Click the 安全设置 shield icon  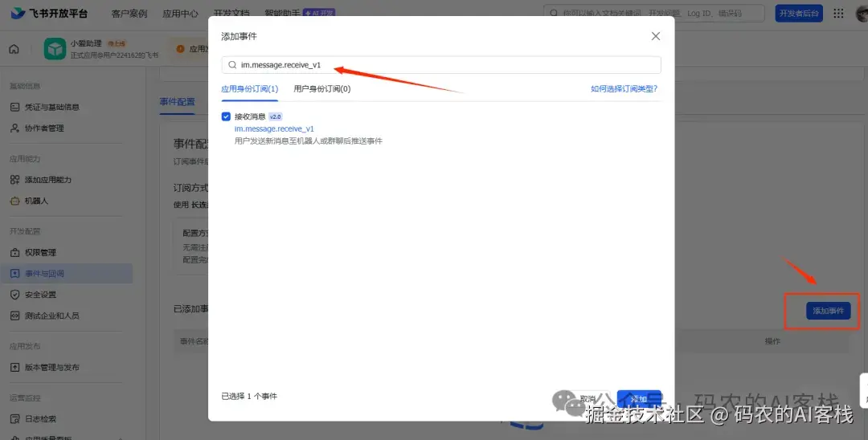[x=15, y=295]
